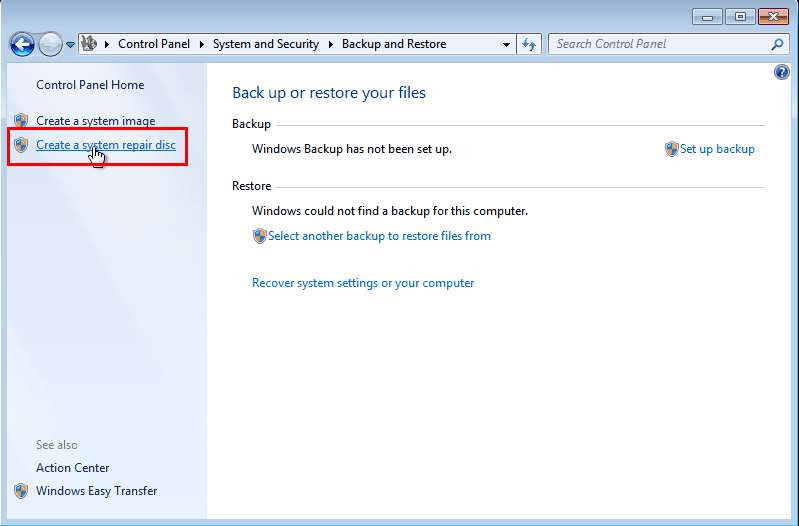Open the recent pages dropdown arrow
This screenshot has height=526, width=799.
[x=71, y=45]
